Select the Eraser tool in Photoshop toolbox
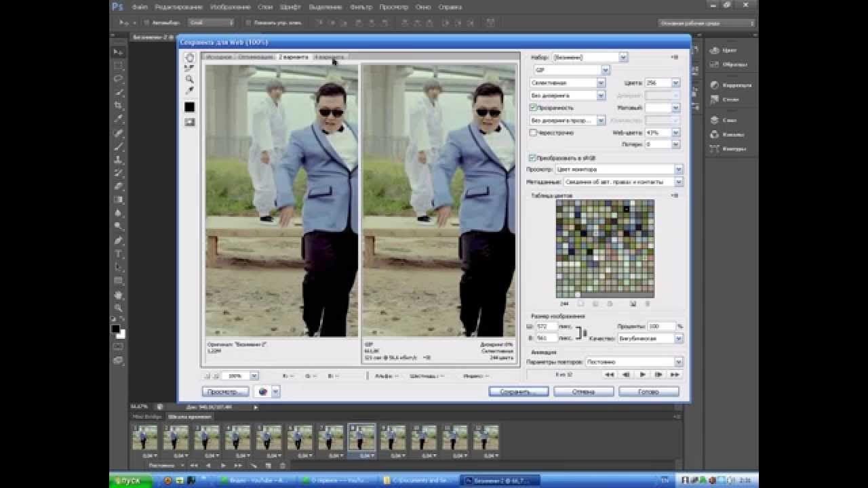 119,186
